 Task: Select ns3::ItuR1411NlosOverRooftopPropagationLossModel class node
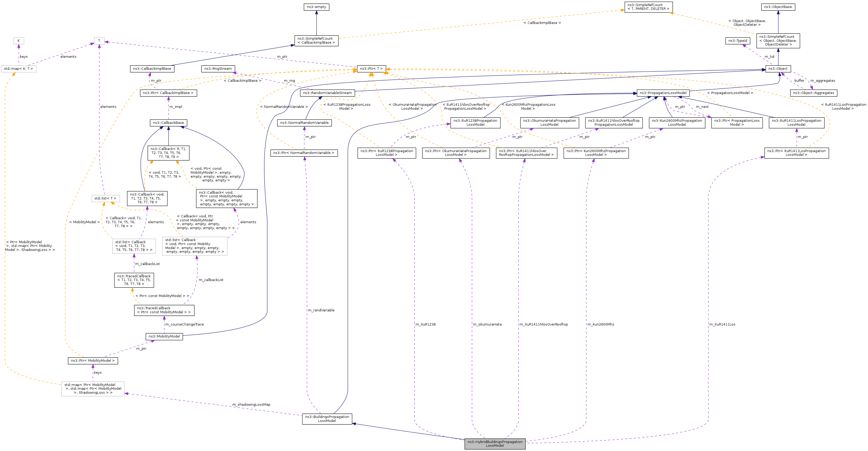pyautogui.click(x=614, y=123)
